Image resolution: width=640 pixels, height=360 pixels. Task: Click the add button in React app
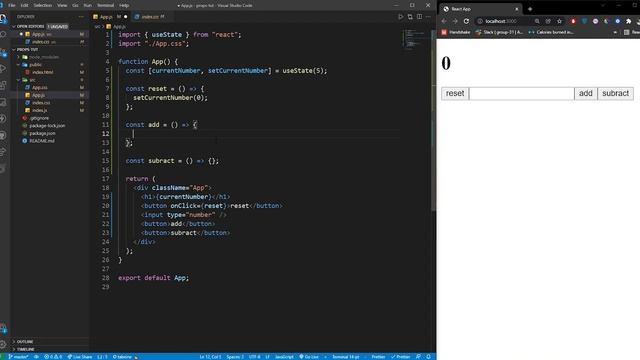pos(586,93)
